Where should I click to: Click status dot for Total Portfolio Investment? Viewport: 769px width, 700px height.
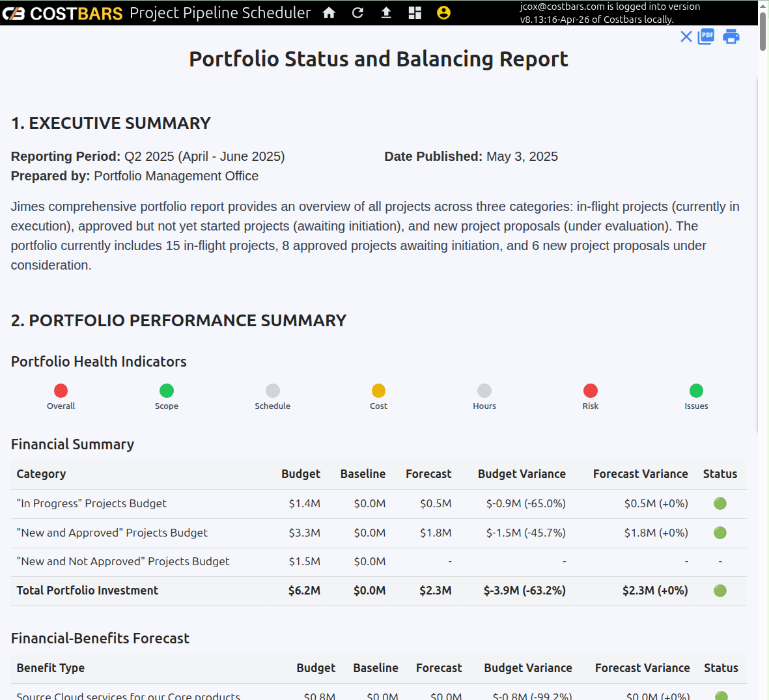click(x=720, y=591)
